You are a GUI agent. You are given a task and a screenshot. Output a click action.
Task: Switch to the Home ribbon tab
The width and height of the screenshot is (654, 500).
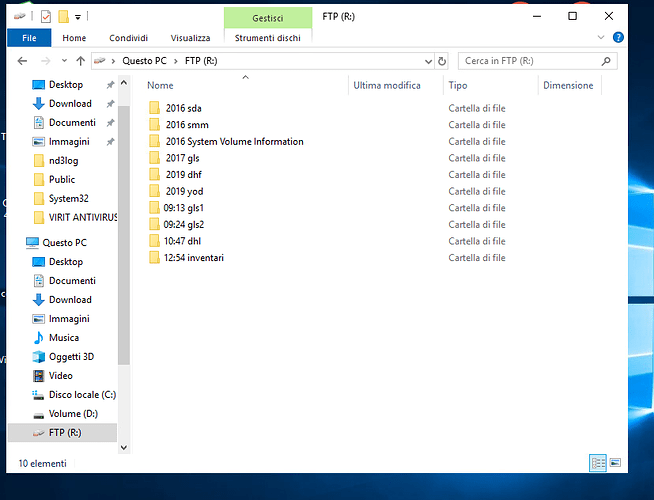pyautogui.click(x=74, y=38)
